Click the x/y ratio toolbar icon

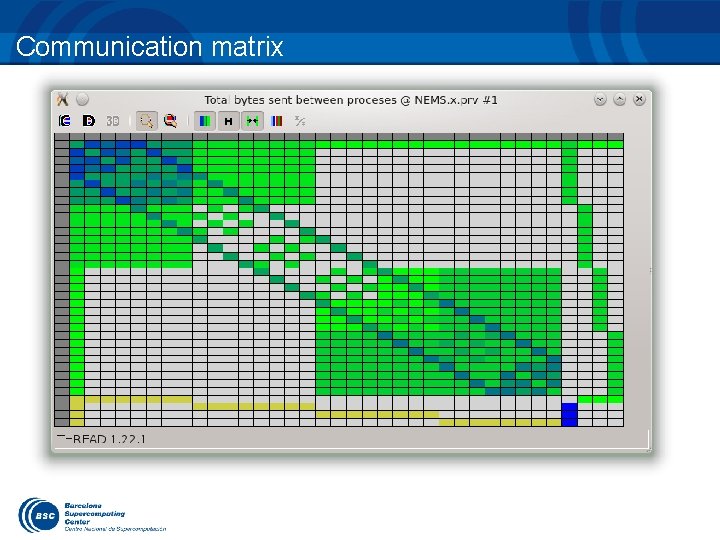(x=300, y=121)
